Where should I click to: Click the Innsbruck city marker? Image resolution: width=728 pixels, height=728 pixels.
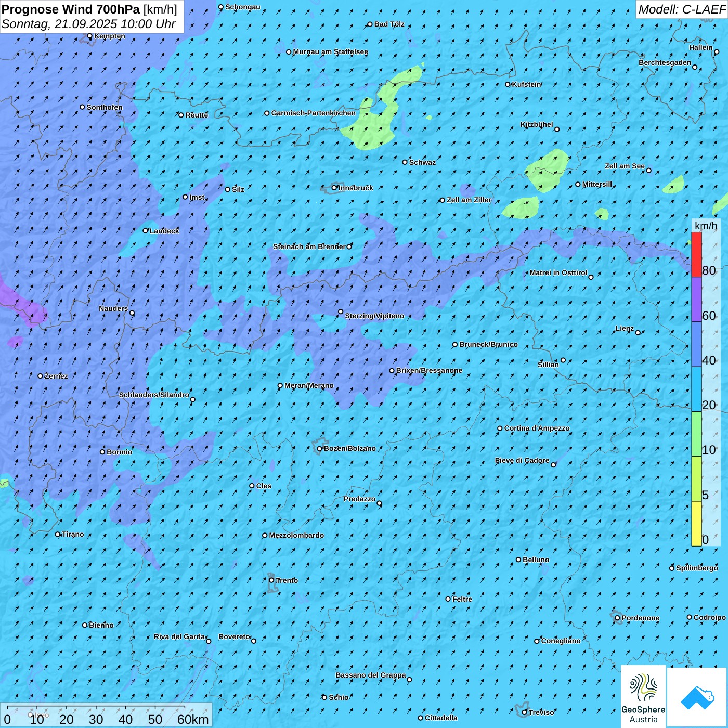coord(334,188)
